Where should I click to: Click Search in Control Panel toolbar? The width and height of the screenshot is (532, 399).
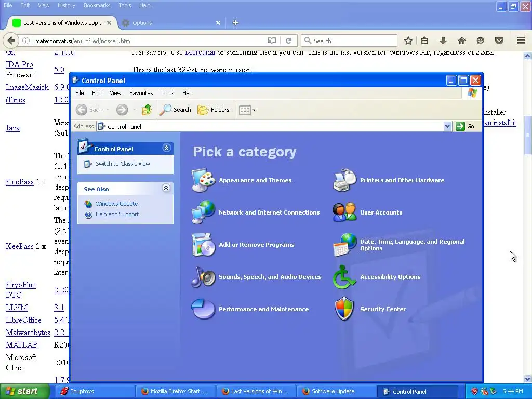click(x=176, y=110)
